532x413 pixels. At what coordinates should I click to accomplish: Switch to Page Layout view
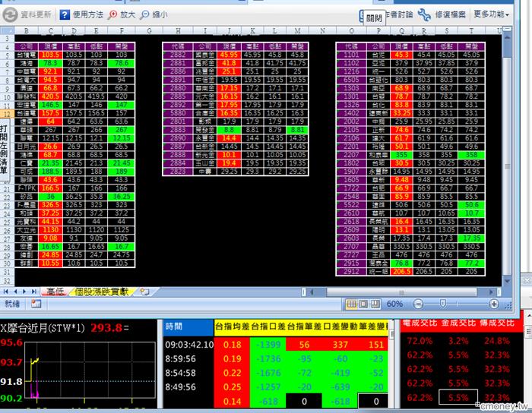[362, 304]
